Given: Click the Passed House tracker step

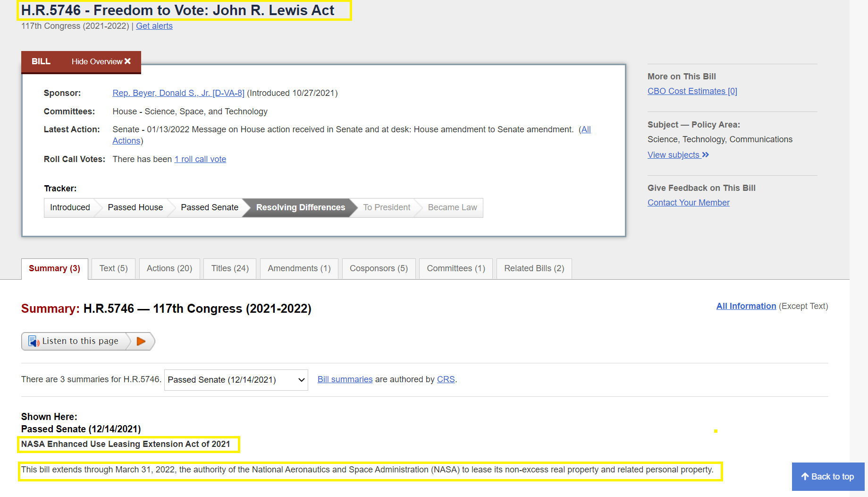Looking at the screenshot, I should (135, 207).
